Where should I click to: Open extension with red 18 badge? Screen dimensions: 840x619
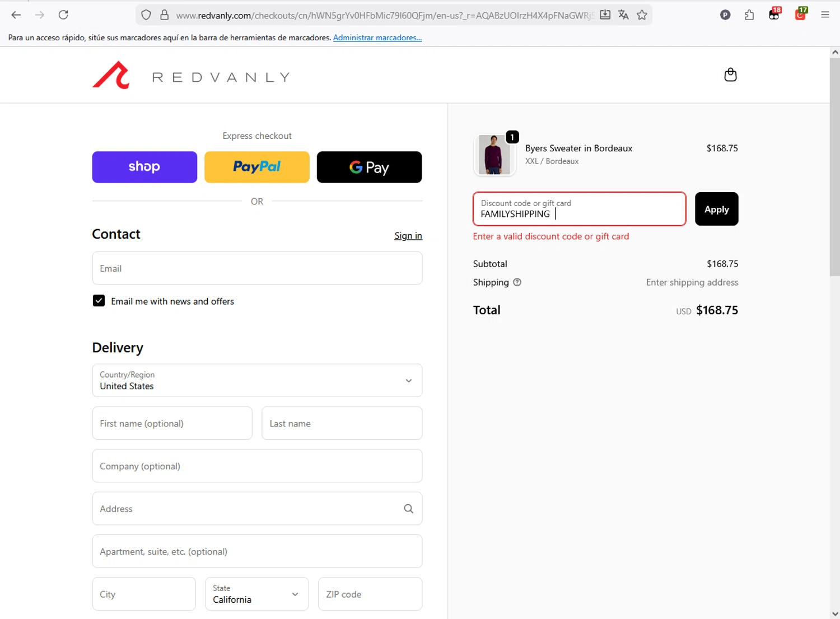pos(774,14)
